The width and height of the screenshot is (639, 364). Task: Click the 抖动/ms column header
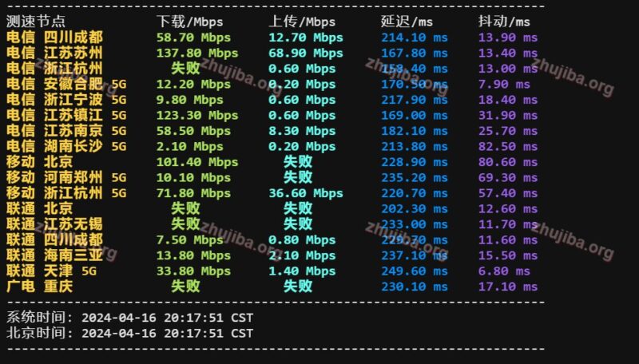pos(504,22)
